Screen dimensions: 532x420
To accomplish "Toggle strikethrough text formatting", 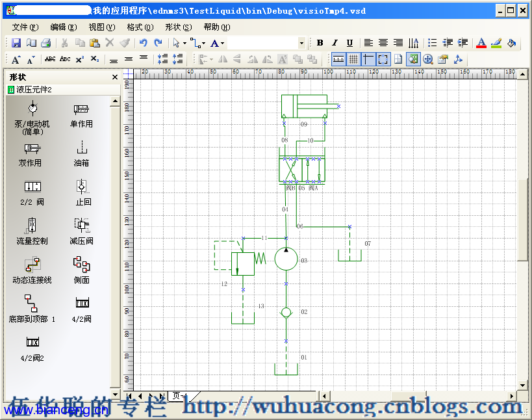I will (x=50, y=59).
